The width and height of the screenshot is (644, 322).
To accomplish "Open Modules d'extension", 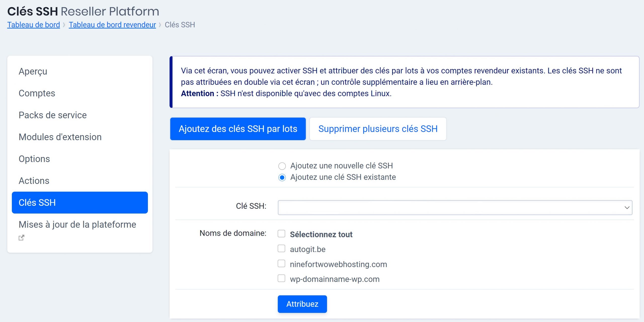I will (x=60, y=137).
